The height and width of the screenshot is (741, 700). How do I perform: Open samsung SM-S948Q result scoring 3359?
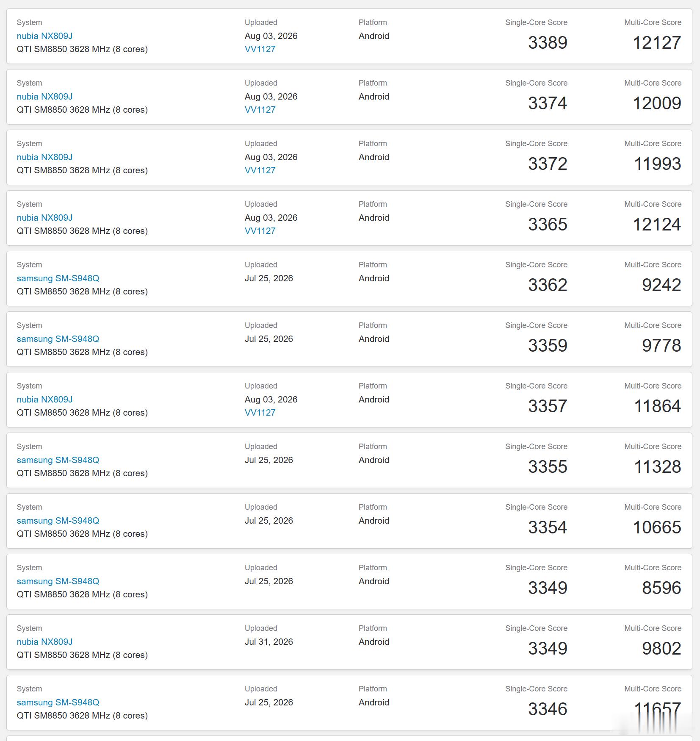[x=58, y=339]
